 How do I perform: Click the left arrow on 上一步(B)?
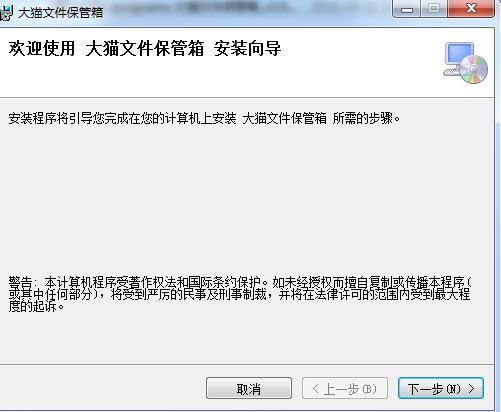315,388
